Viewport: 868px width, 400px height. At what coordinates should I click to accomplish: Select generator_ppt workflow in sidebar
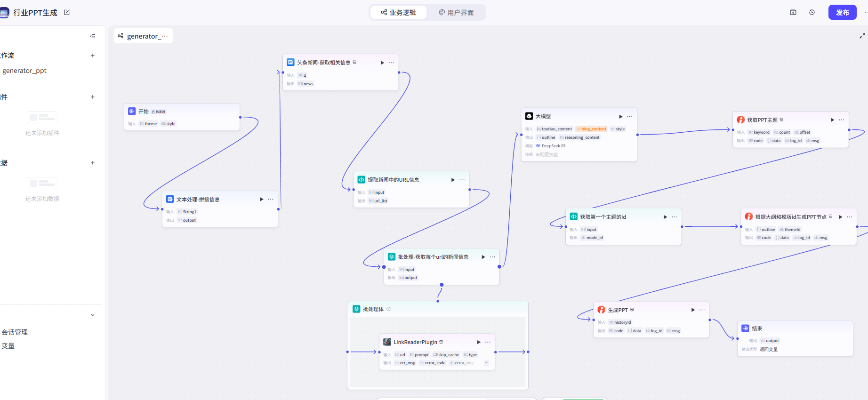(x=24, y=71)
